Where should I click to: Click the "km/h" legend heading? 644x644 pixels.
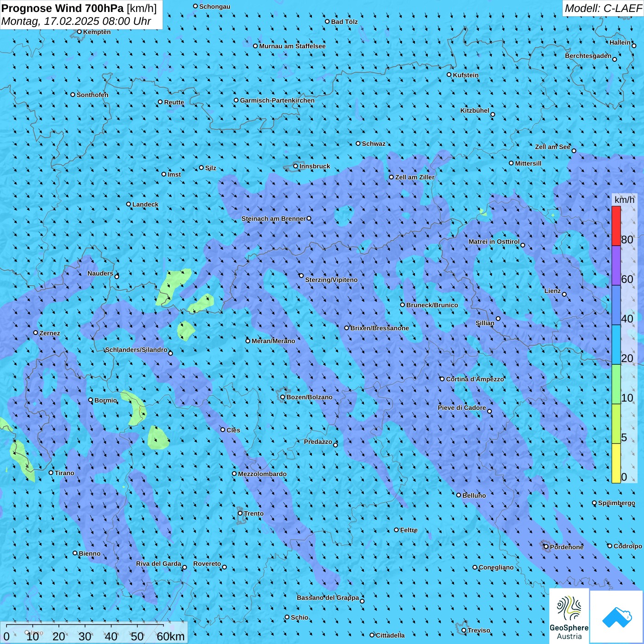coord(624,200)
